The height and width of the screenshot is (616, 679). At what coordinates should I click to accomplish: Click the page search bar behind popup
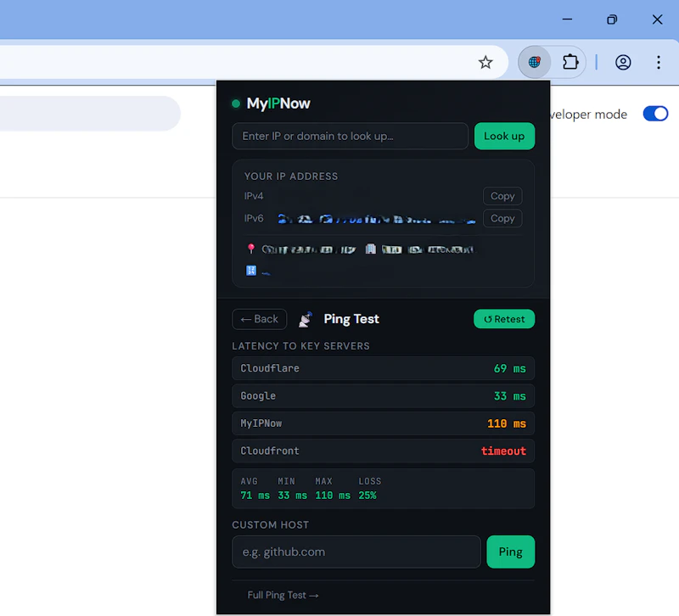(90, 114)
